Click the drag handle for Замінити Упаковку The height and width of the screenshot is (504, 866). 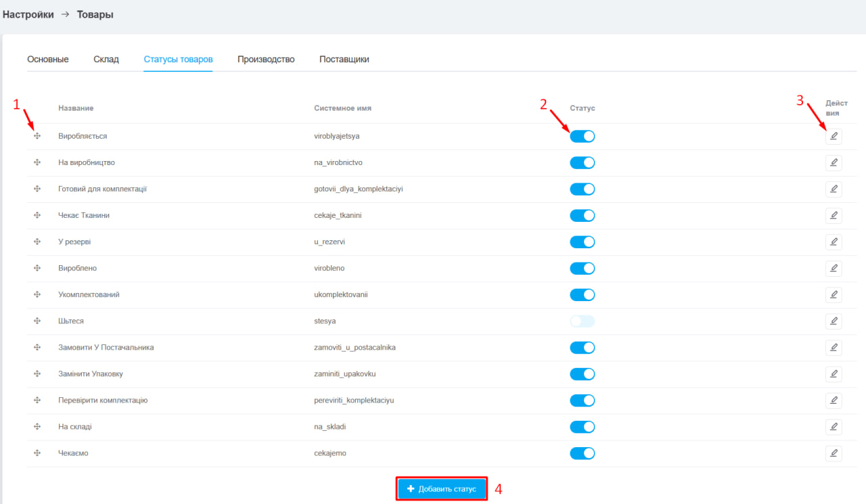(x=37, y=373)
